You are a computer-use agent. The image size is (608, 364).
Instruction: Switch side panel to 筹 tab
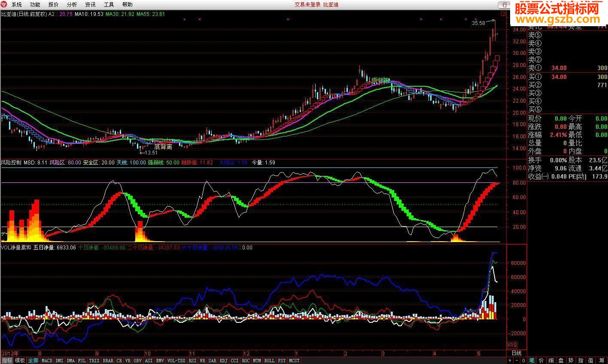602,361
